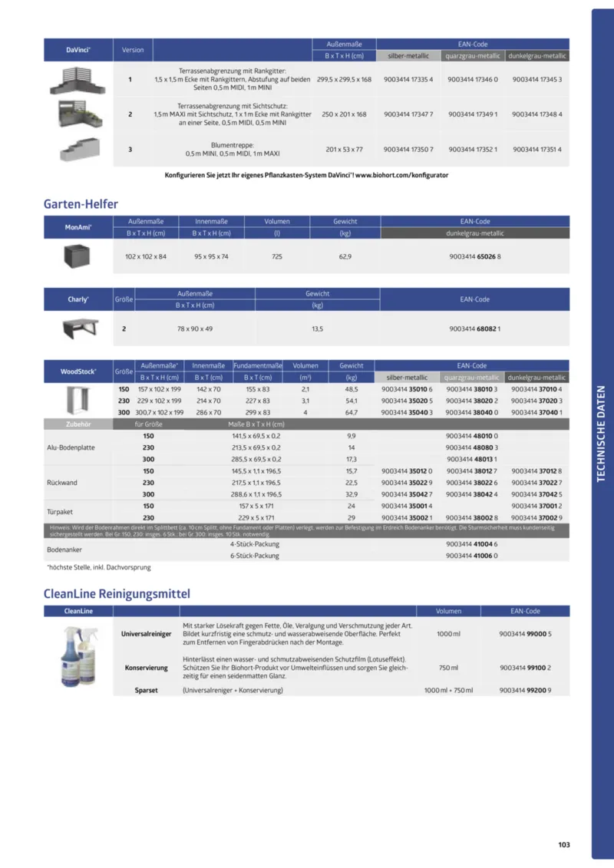Select the Charly table product image
The image size is (614, 868).
point(78,328)
